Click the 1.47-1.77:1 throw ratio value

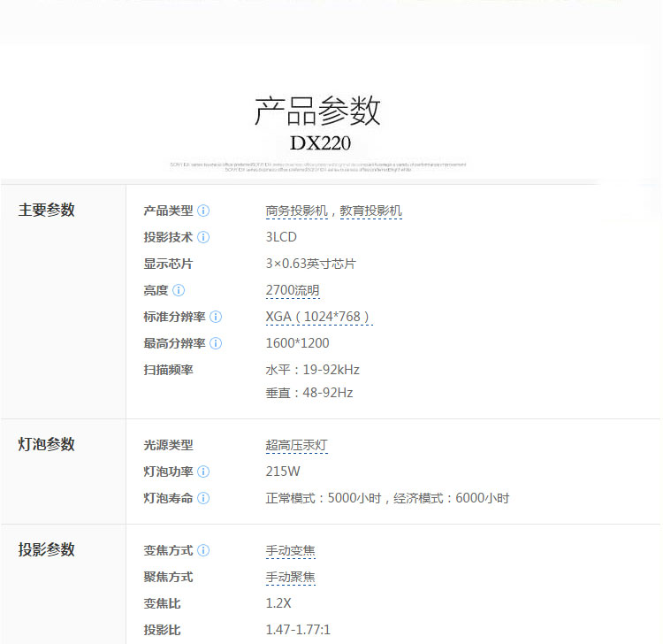point(298,630)
